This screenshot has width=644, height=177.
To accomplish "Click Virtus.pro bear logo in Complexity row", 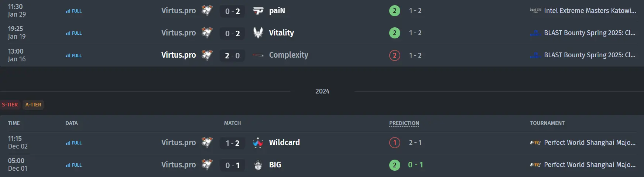I will click(x=207, y=55).
